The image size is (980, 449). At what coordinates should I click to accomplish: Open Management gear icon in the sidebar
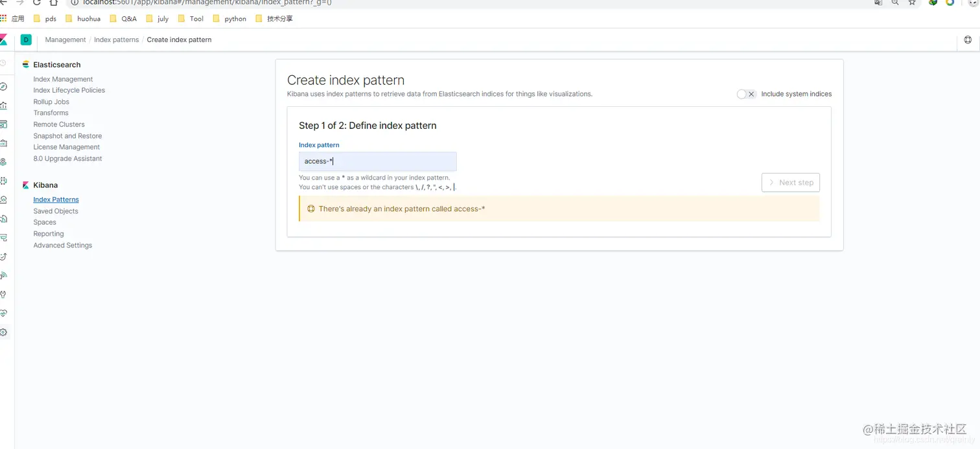coord(3,332)
